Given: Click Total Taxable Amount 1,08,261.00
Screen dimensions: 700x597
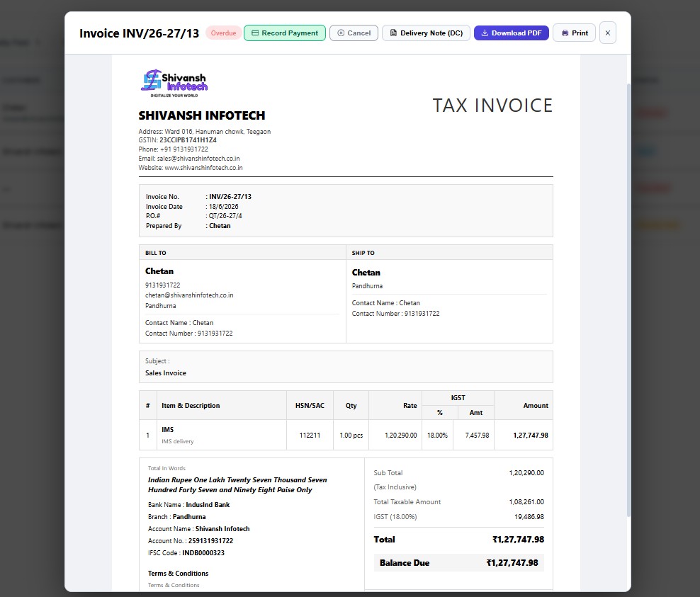Looking at the screenshot, I should (527, 502).
